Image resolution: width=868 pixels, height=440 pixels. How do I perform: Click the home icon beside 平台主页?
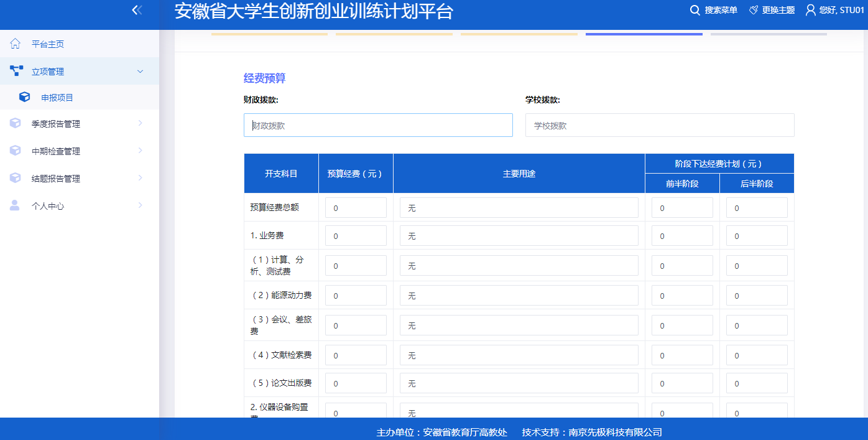pyautogui.click(x=16, y=44)
